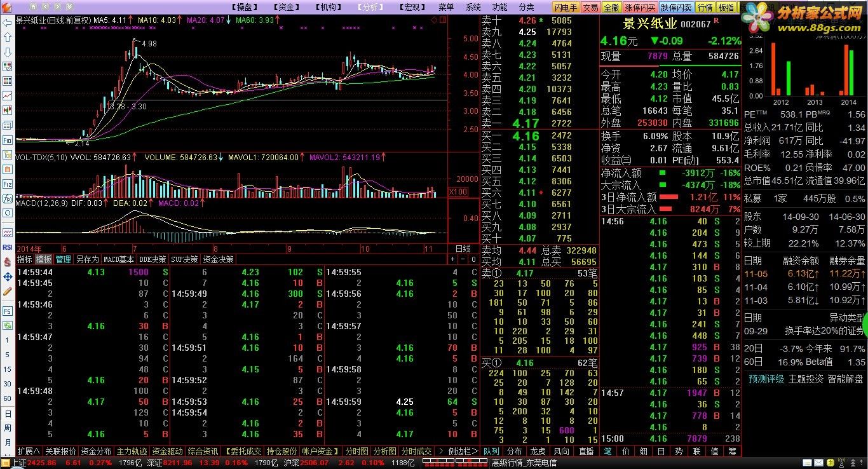Open the 功能 menu
Viewport: 868px width, 469px height.
tap(499, 7)
